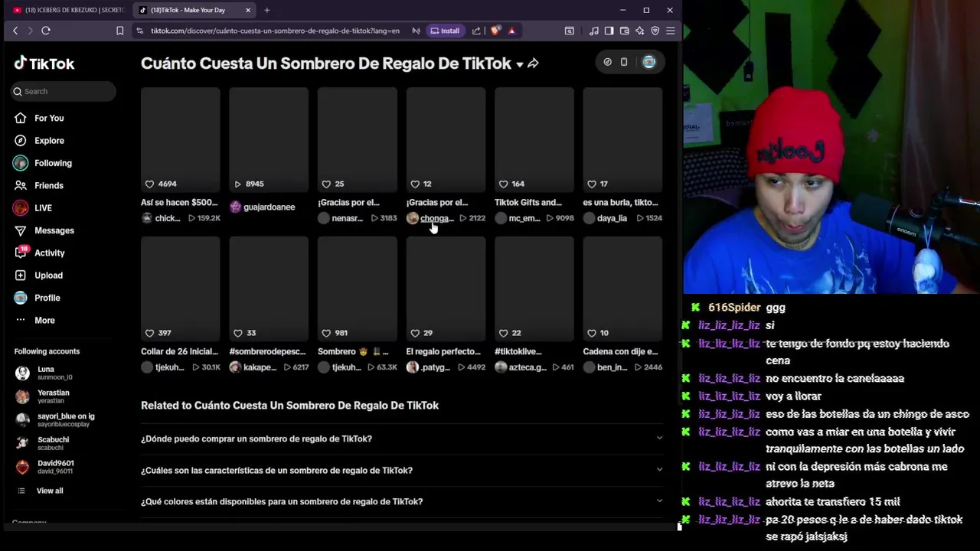
Task: Open 'El regalo perfecto...' video title
Action: (443, 352)
